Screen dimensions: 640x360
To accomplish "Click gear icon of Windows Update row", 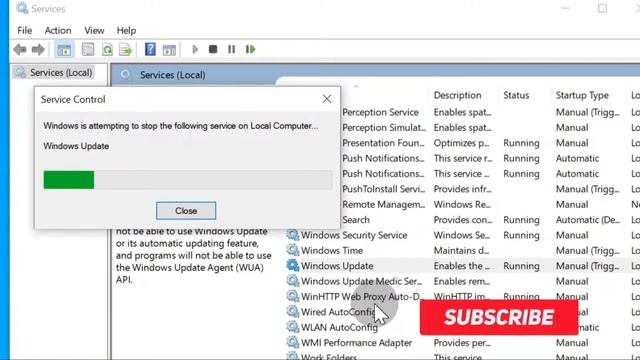I will [x=293, y=265].
